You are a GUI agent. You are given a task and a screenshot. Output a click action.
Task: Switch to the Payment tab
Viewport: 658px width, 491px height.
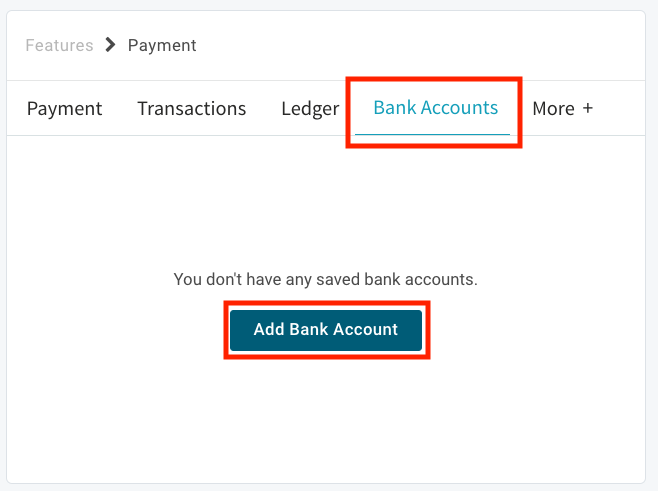(64, 109)
